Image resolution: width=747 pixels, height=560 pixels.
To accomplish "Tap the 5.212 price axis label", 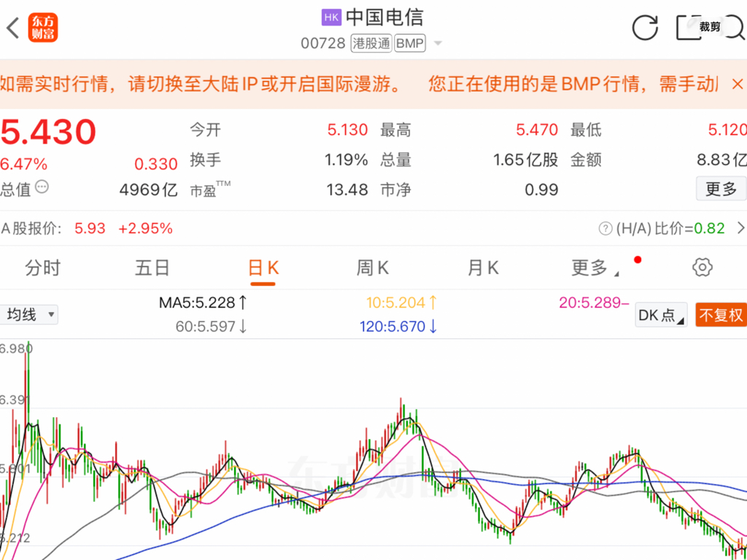I will coord(15,539).
